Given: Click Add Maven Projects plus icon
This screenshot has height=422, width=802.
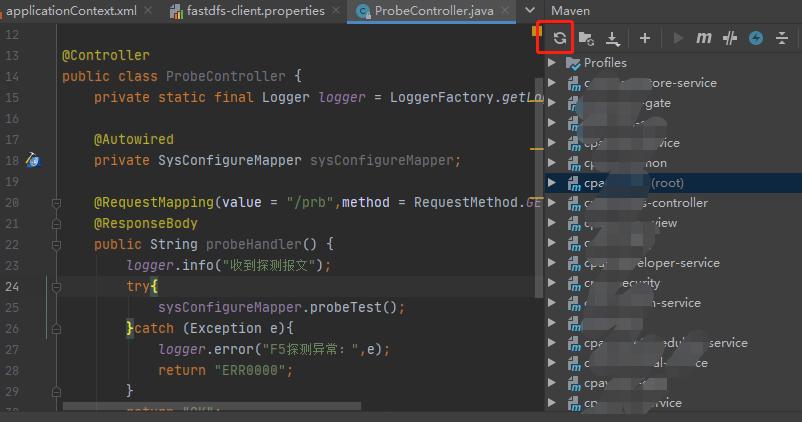Looking at the screenshot, I should (644, 38).
